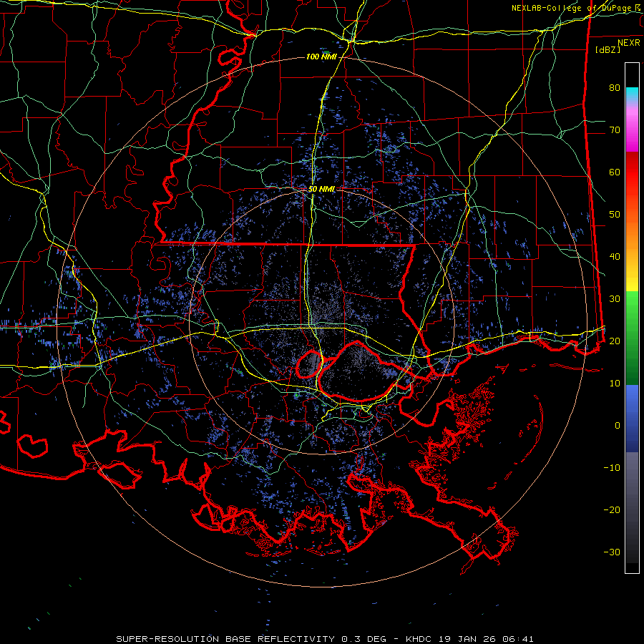Select the red band of the color bar
The height and width of the screenshot is (644, 644).
click(x=632, y=172)
